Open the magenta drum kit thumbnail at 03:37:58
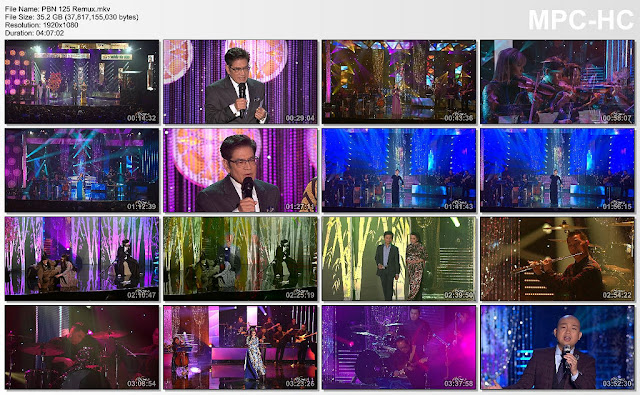This screenshot has width=640, height=395. coord(399,347)
